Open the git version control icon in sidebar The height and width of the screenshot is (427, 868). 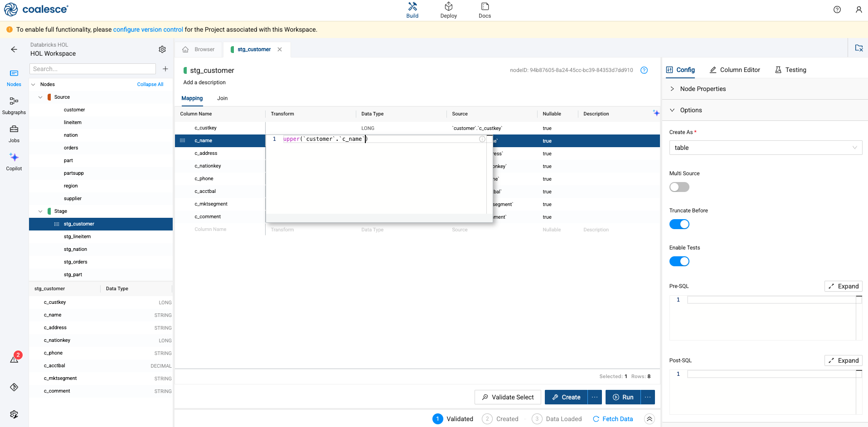[14, 387]
